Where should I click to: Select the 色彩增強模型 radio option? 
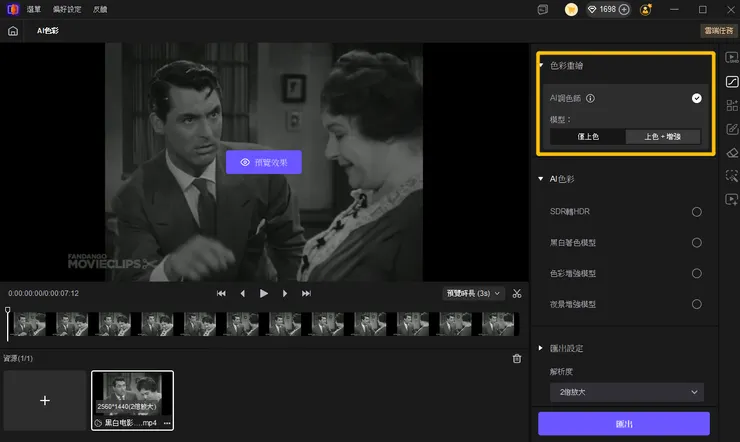point(697,274)
